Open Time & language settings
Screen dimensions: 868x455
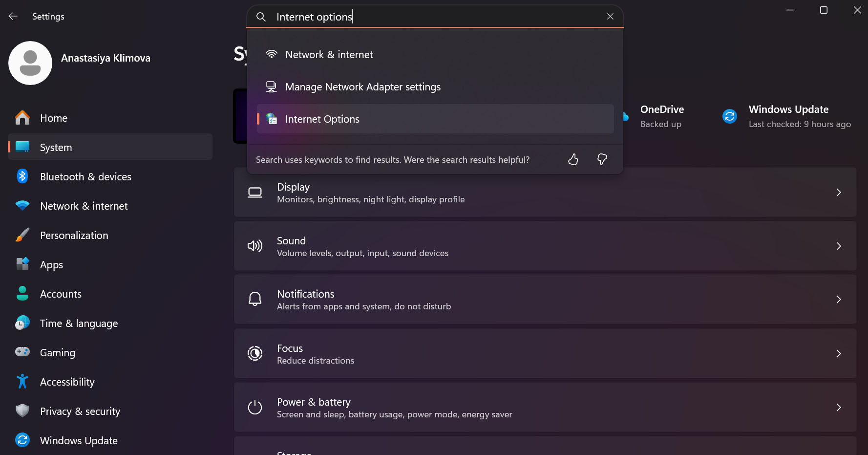(x=110, y=323)
